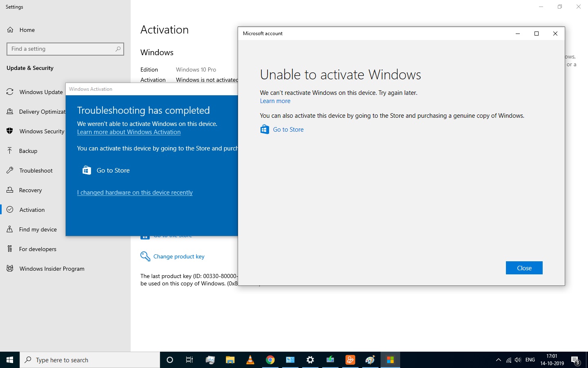Open the Windows Start menu
Viewport: 588px width, 368px height.
pyautogui.click(x=10, y=360)
